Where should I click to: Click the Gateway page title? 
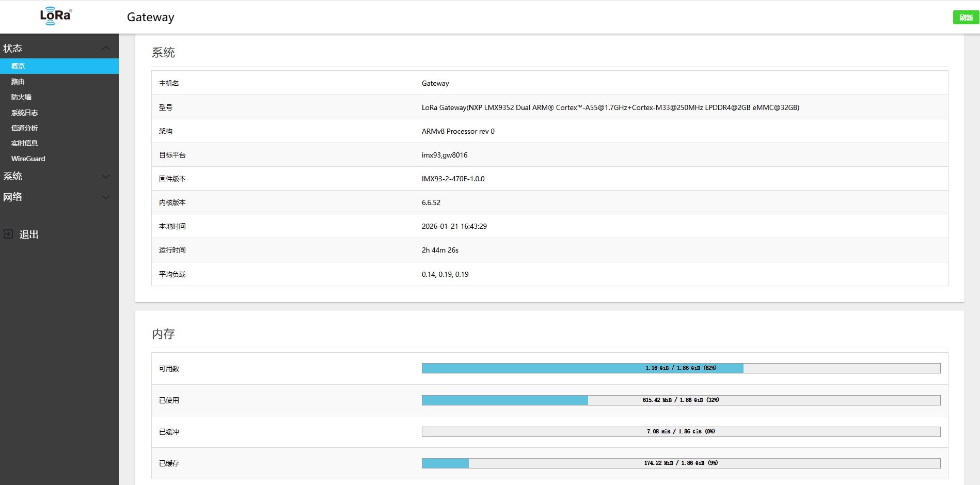click(x=150, y=17)
